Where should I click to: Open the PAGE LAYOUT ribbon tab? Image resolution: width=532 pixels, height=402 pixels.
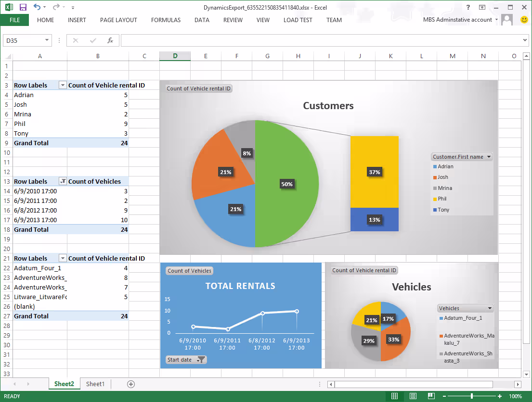(x=118, y=20)
